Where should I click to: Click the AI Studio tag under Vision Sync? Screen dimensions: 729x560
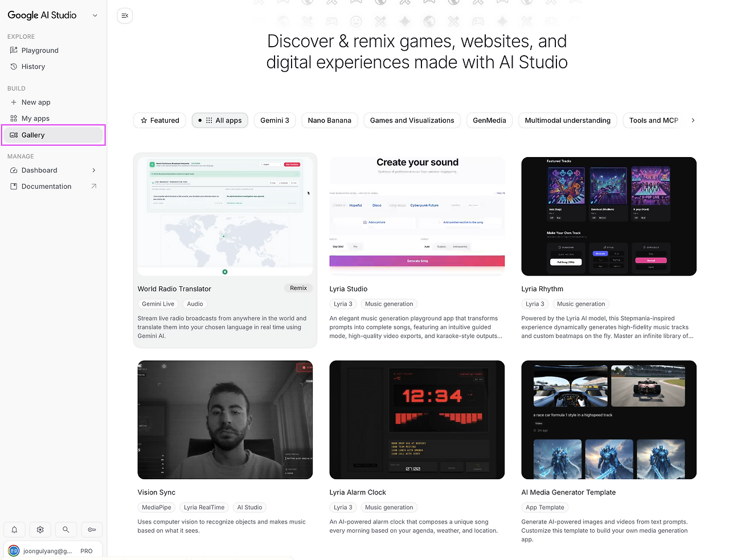point(249,508)
